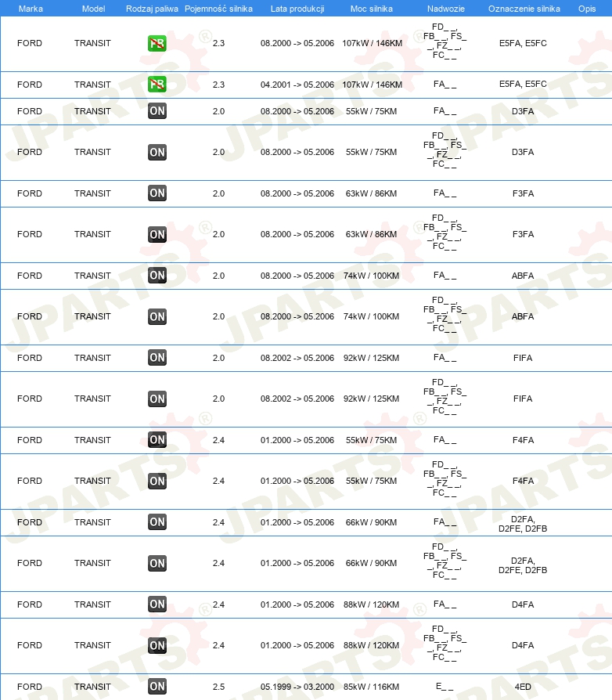The width and height of the screenshot is (612, 700).
Task: Click the ON diesel icon in the D3FA FD__ row
Action: pyautogui.click(x=157, y=152)
